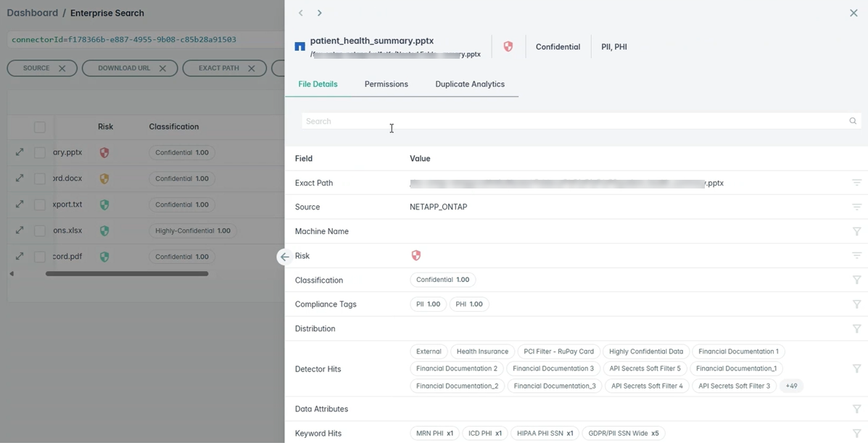
Task: Click the orange risk shield of ord.docx
Action: [x=104, y=178]
